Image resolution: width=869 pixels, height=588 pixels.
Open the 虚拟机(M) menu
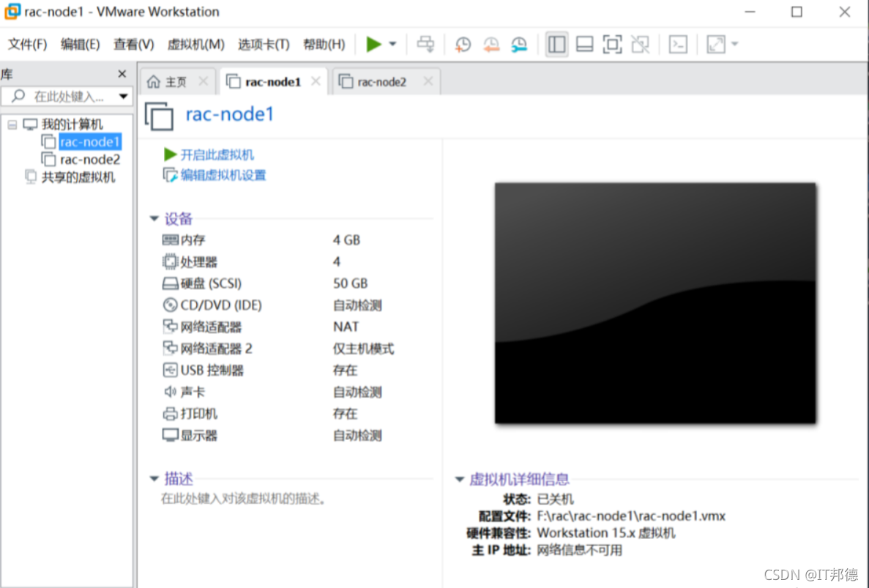(195, 45)
